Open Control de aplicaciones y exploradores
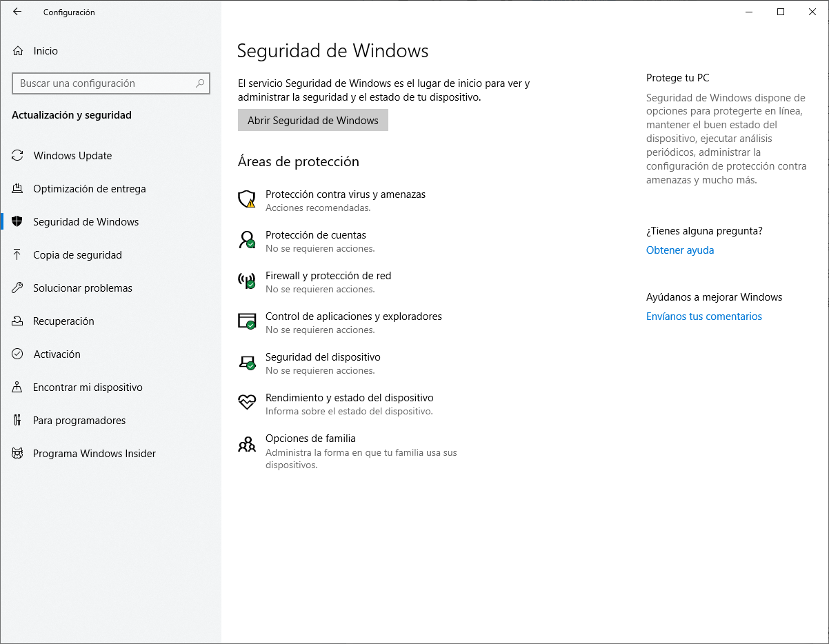 coord(354,316)
